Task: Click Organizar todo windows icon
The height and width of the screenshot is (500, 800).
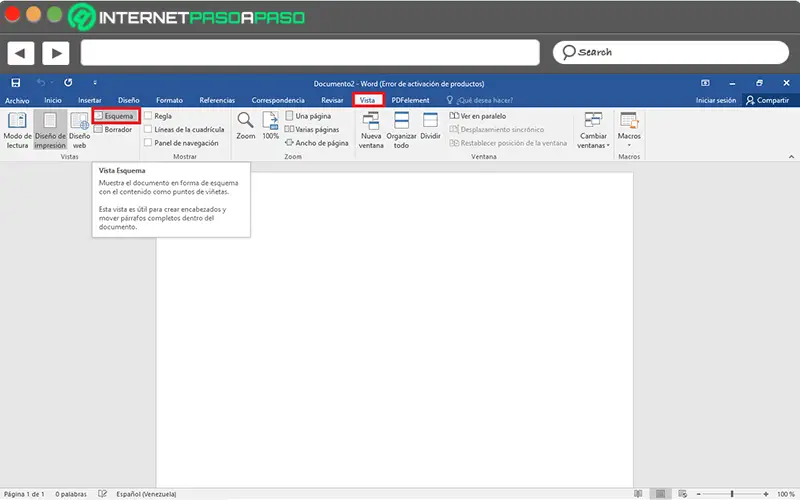Action: (402, 131)
